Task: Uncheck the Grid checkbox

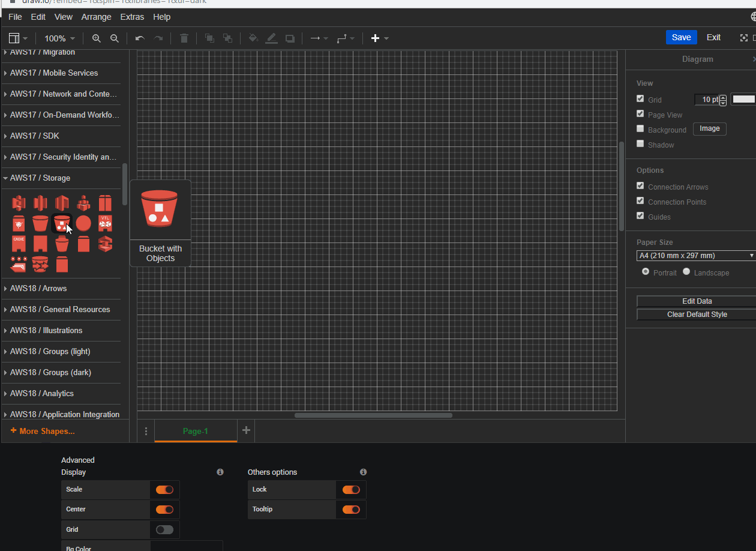Action: pyautogui.click(x=640, y=98)
